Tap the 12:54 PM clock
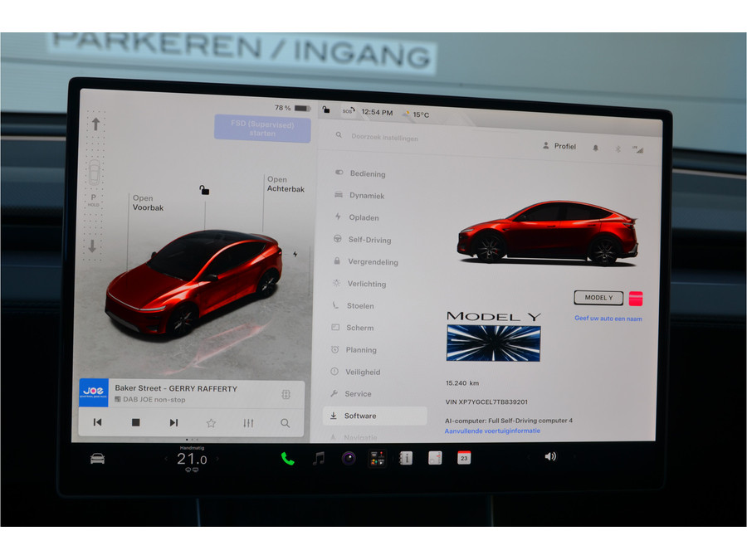The image size is (747, 560). [x=377, y=112]
